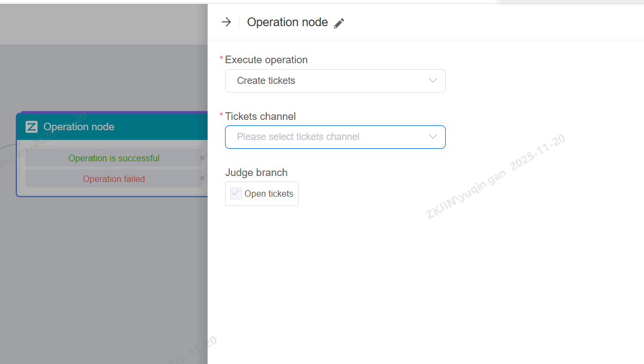This screenshot has width=644, height=364.
Task: Click the pencil icon to rename node
Action: tap(339, 23)
